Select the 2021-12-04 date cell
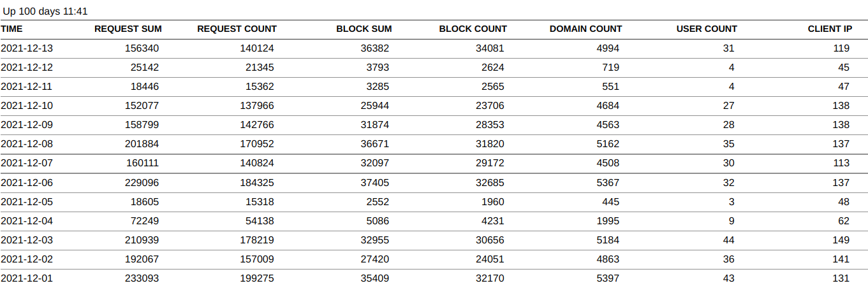Image resolution: width=868 pixels, height=288 pixels. tap(27, 221)
